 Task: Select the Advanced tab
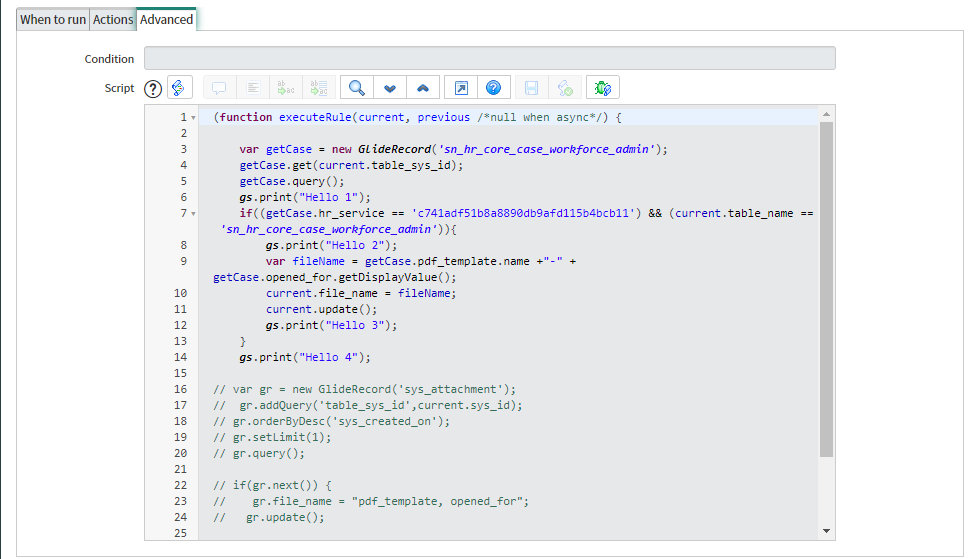[166, 20]
